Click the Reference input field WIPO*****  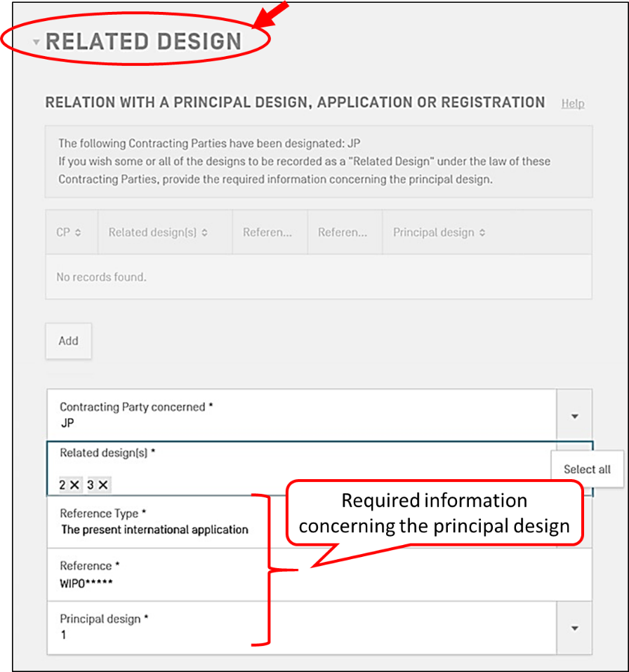point(319,574)
